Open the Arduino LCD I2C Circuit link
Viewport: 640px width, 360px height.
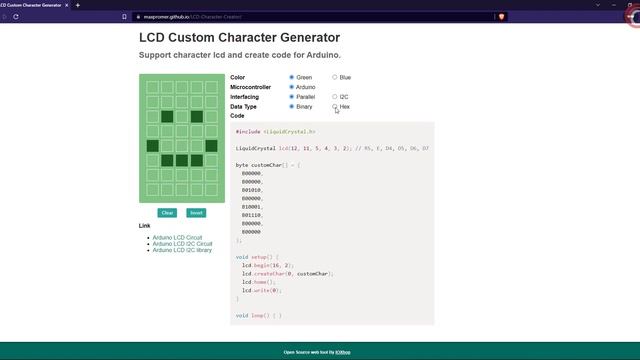click(182, 244)
